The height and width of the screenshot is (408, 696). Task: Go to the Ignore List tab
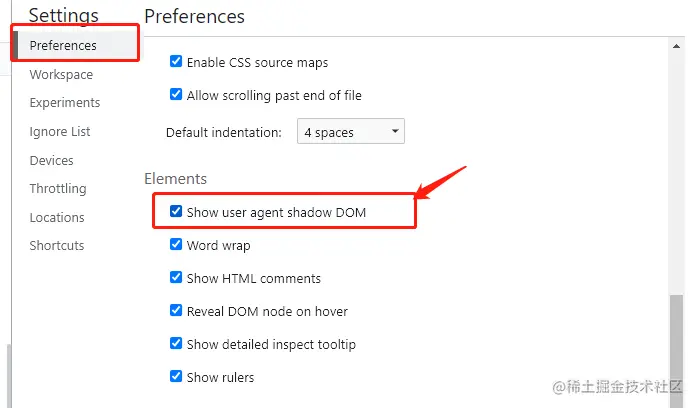click(60, 131)
